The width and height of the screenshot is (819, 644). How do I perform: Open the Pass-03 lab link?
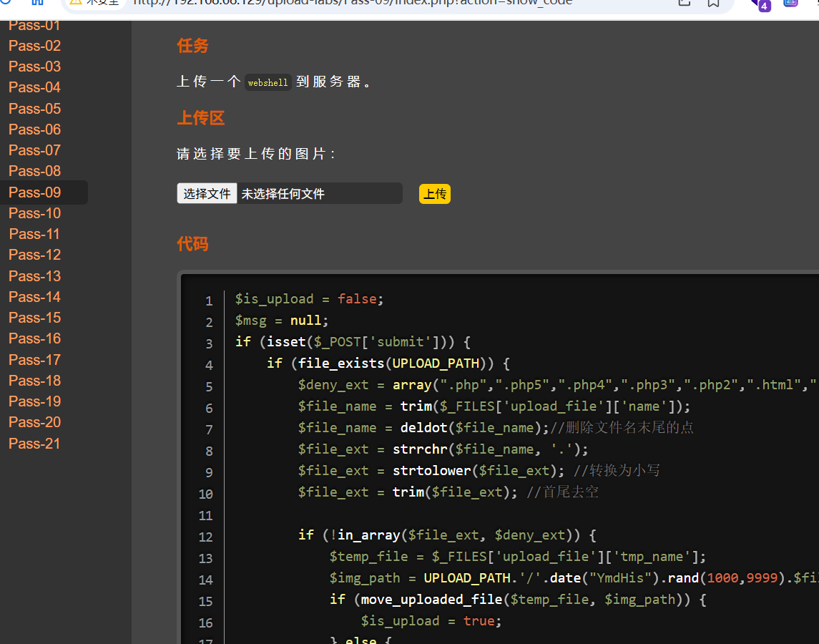(x=34, y=67)
